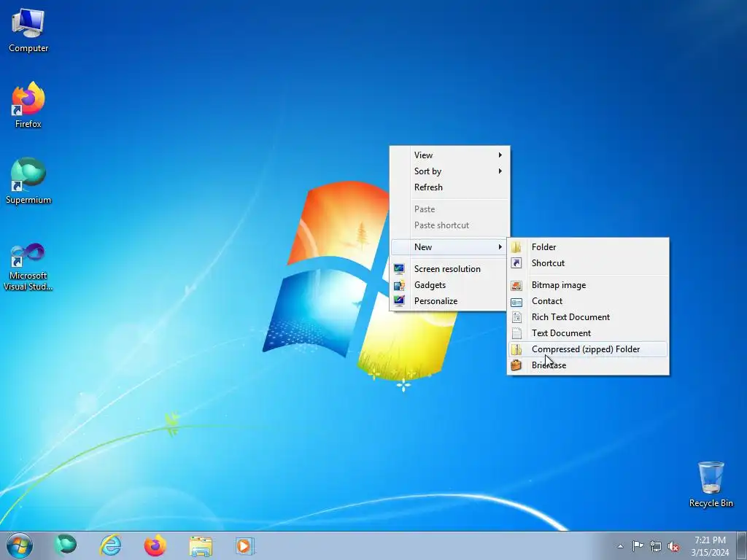The image size is (747, 560).
Task: Choose Personalize from the context menu
Action: coord(449,301)
